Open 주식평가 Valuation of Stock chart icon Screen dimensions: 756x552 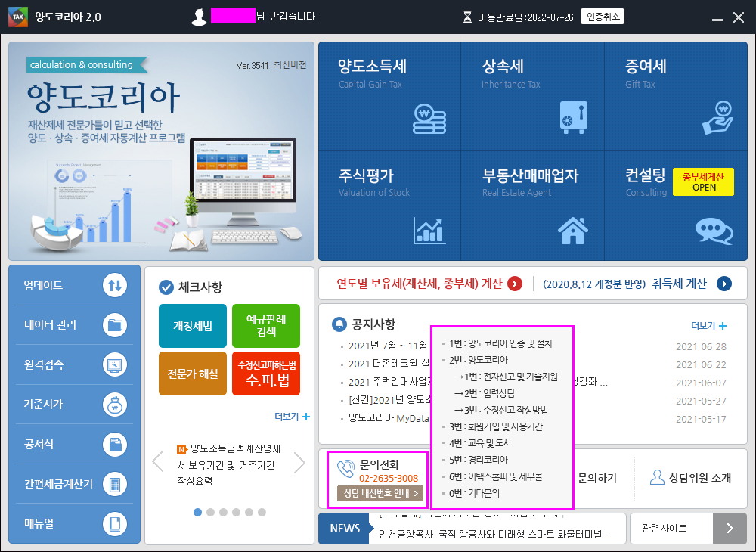click(x=429, y=231)
